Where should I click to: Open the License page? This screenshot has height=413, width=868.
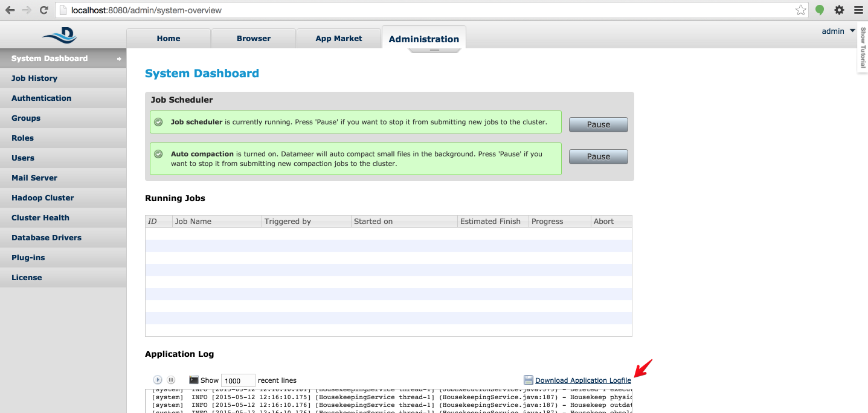click(63, 278)
